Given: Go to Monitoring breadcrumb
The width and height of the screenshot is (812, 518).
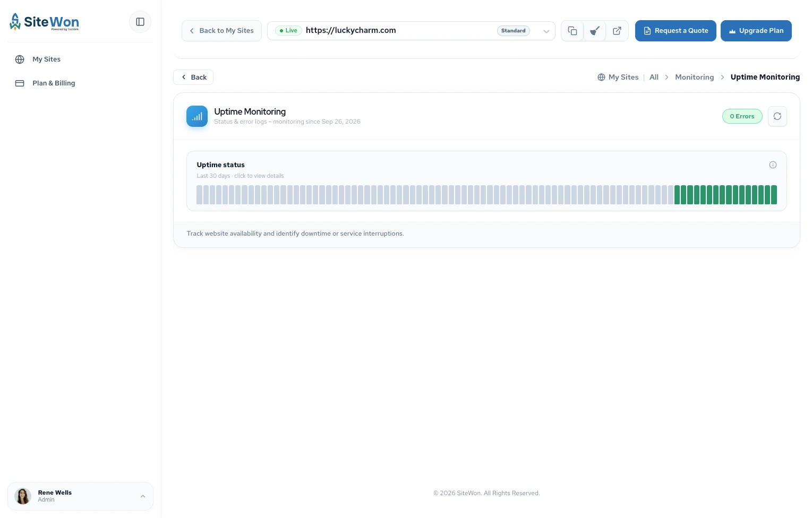Looking at the screenshot, I should coord(694,77).
